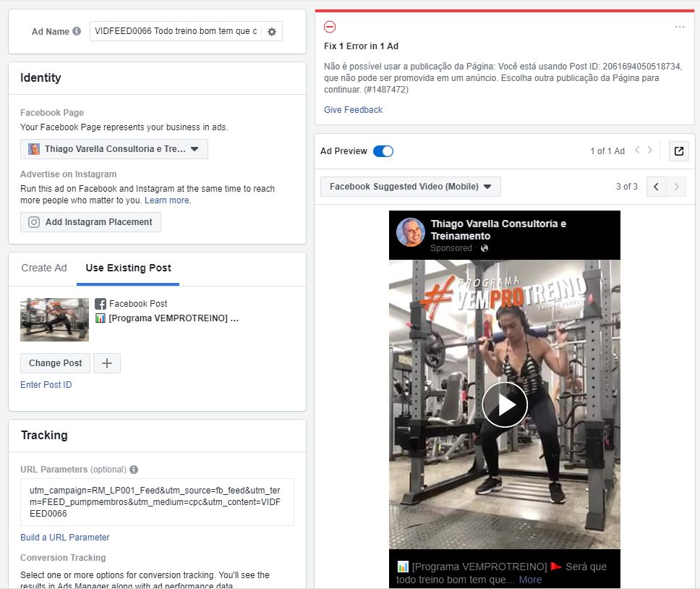Open the three-dot menu in error panel
The width and height of the screenshot is (700, 589).
680,27
